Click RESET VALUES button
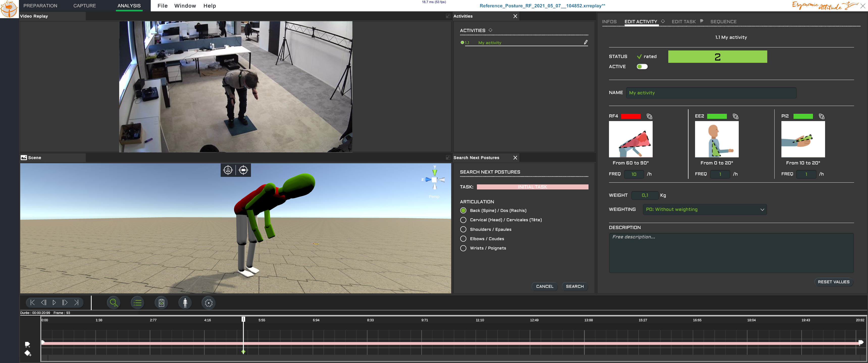This screenshot has width=868, height=363. (834, 282)
